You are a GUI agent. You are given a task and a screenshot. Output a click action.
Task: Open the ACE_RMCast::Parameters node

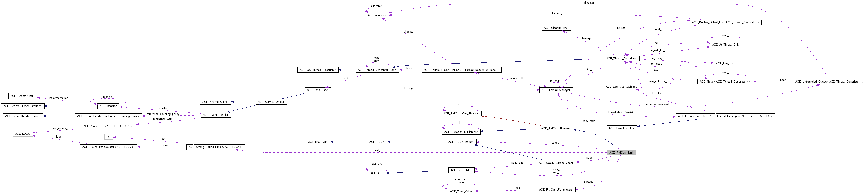point(556,190)
